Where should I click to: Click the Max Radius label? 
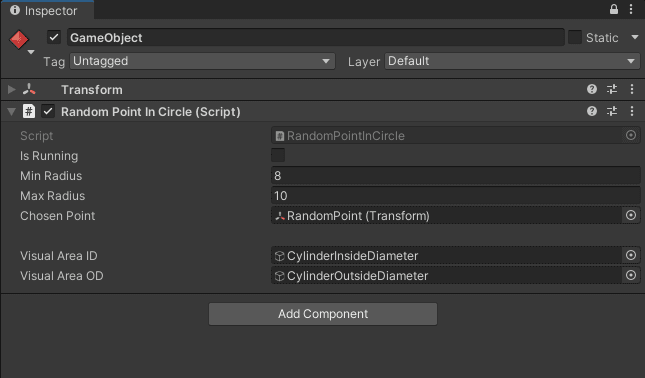[53, 196]
